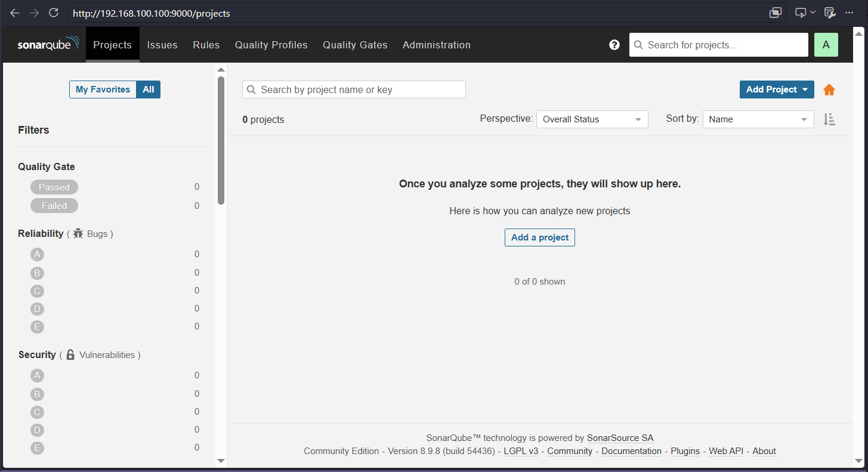This screenshot has height=472, width=868.
Task: Open the LGPL v3 license link
Action: point(521,451)
